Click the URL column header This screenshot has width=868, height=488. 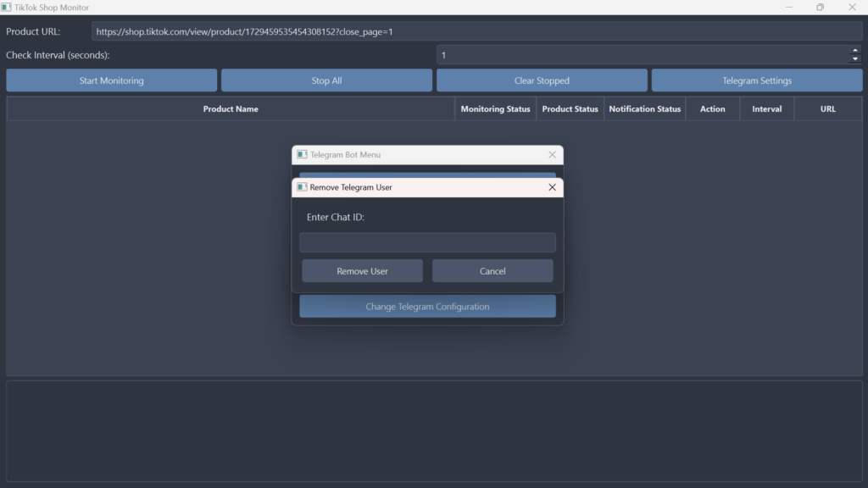pos(828,109)
